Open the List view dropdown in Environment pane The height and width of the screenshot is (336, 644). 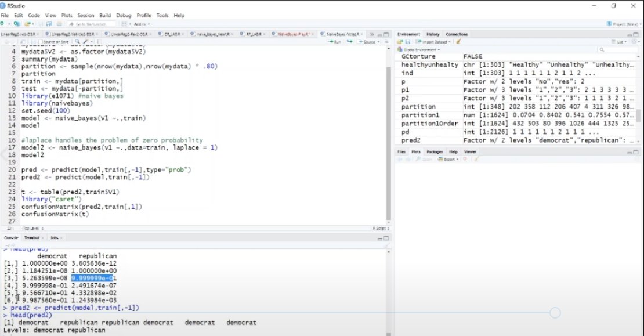coord(618,42)
